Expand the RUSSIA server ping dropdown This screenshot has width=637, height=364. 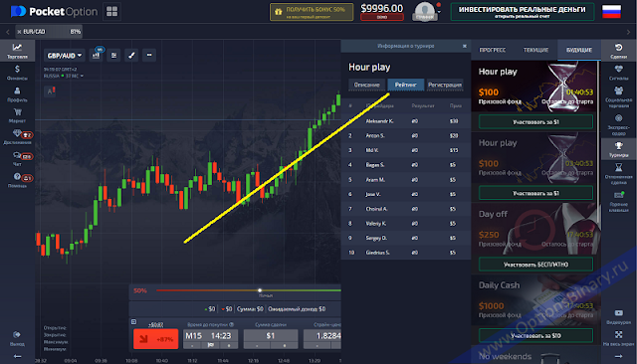click(64, 76)
